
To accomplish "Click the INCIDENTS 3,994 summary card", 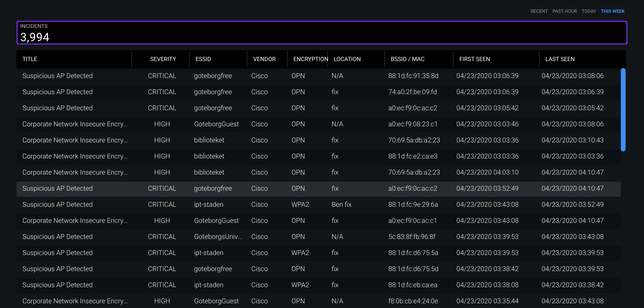I will coord(322,32).
